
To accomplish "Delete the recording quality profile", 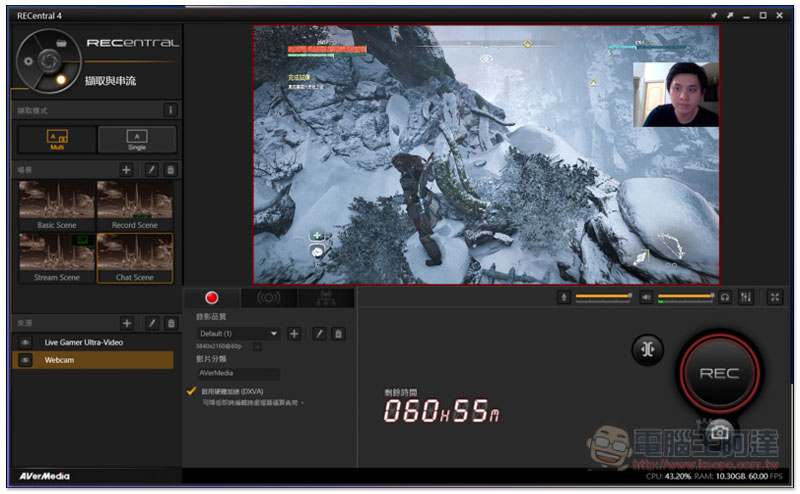I will 338,334.
